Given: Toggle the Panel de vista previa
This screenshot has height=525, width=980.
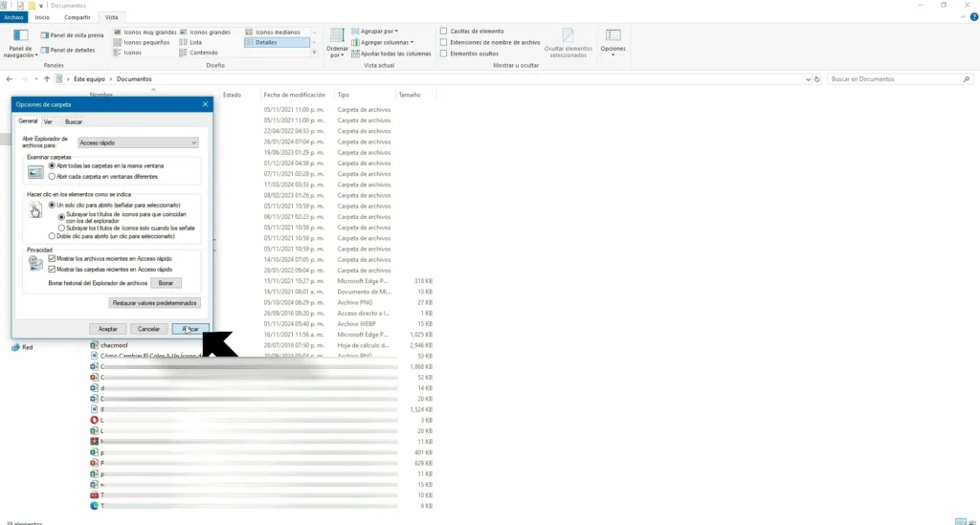Looking at the screenshot, I should click(x=72, y=35).
